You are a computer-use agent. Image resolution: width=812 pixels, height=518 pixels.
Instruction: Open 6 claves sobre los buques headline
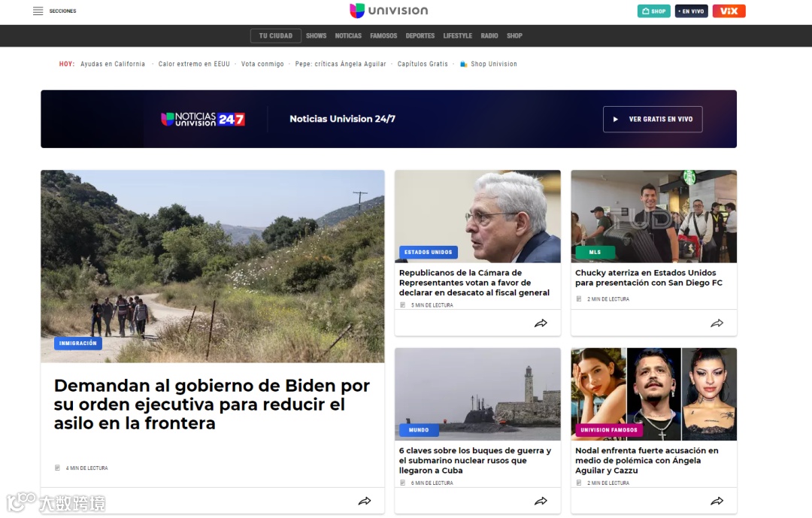coord(475,461)
